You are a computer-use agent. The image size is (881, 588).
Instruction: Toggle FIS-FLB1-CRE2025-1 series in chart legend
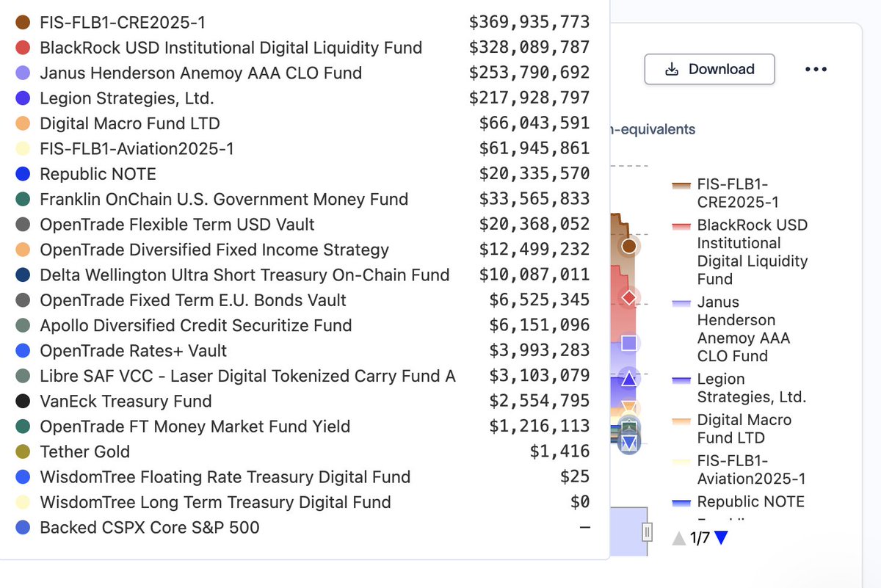point(737,193)
